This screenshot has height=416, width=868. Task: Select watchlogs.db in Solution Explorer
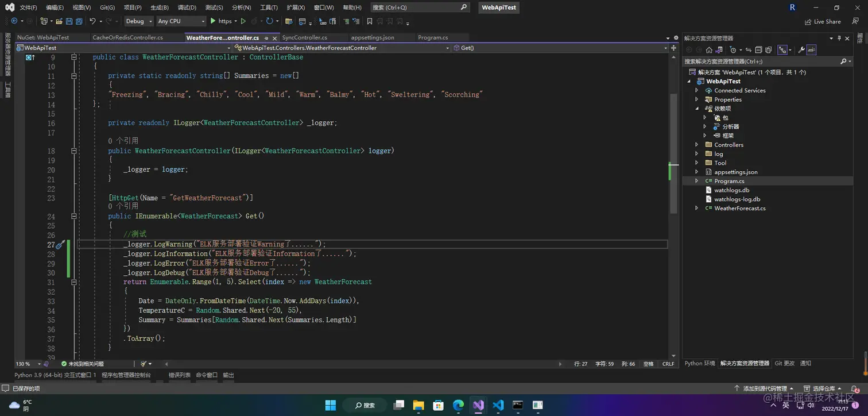[731, 190]
